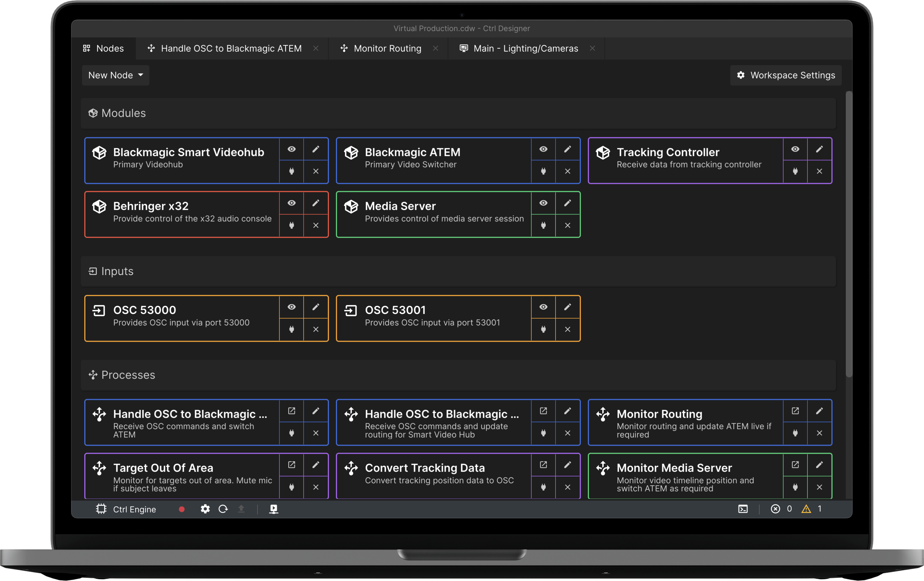Edit the OSC 53000 input
The height and width of the screenshot is (581, 924).
tap(315, 307)
